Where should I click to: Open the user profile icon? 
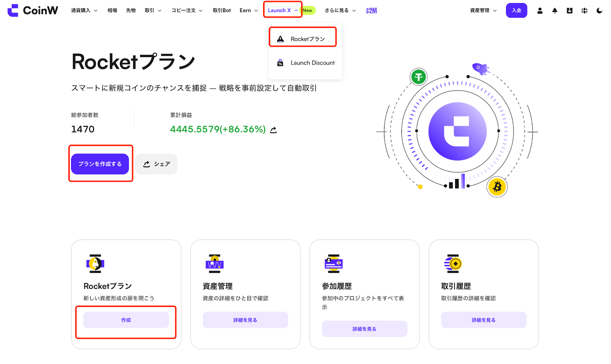click(x=540, y=11)
